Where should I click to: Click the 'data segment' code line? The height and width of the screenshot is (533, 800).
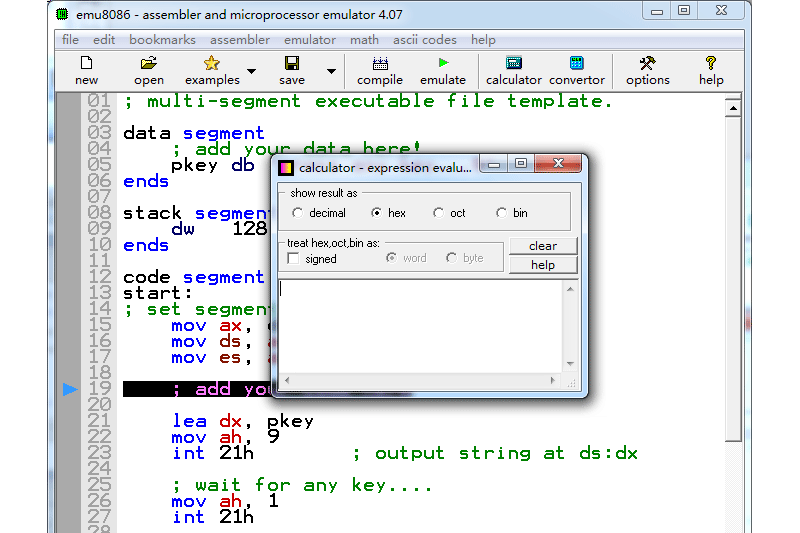(x=194, y=133)
